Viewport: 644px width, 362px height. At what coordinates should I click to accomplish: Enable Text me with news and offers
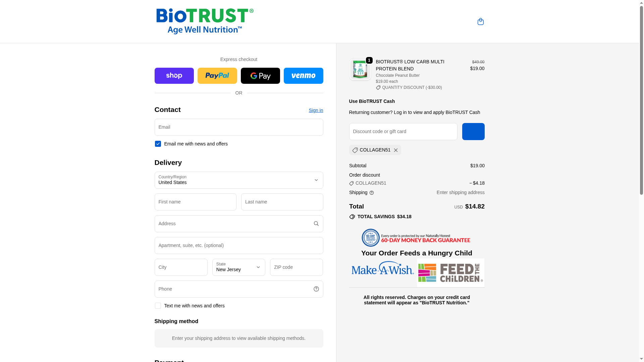158,306
